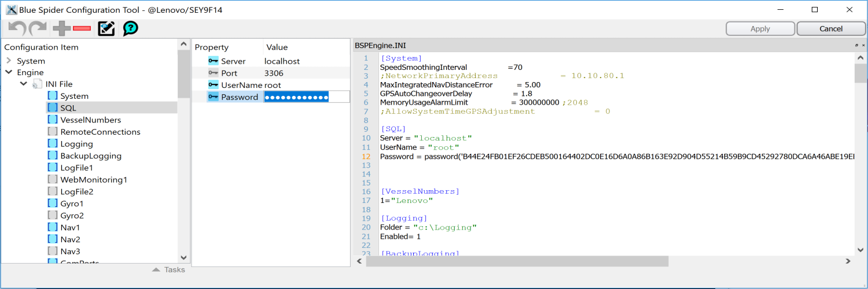
Task: Click the grey bracket icon beside Gyro2
Action: coord(52,216)
